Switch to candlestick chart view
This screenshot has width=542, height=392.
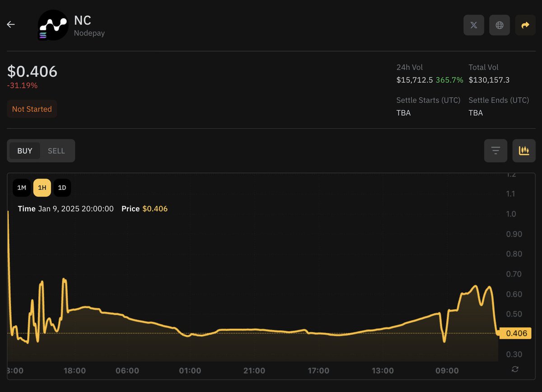(524, 150)
